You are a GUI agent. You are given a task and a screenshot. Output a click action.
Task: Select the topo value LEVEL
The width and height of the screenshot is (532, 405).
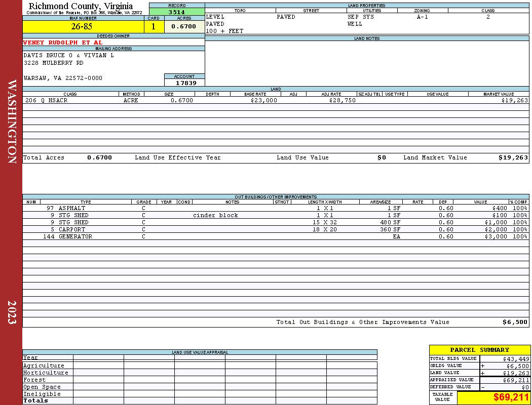[x=215, y=17]
